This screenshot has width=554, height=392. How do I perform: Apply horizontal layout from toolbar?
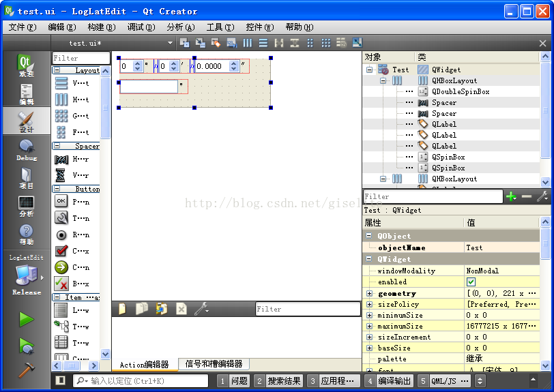tap(247, 43)
